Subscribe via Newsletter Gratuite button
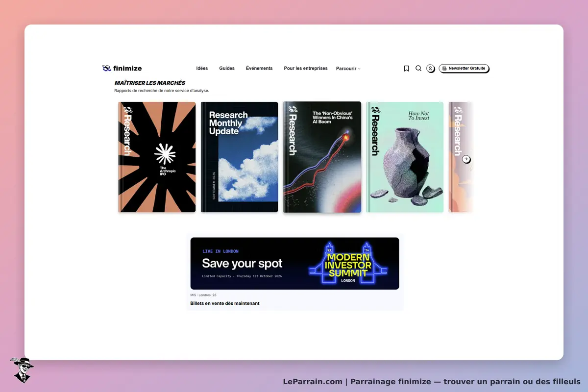The height and width of the screenshot is (392, 588). coord(464,69)
